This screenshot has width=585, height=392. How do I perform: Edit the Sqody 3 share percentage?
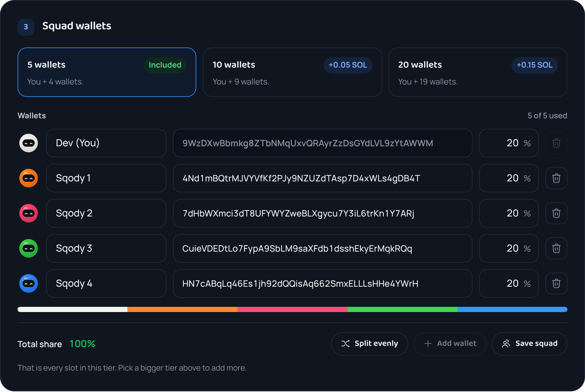click(509, 248)
